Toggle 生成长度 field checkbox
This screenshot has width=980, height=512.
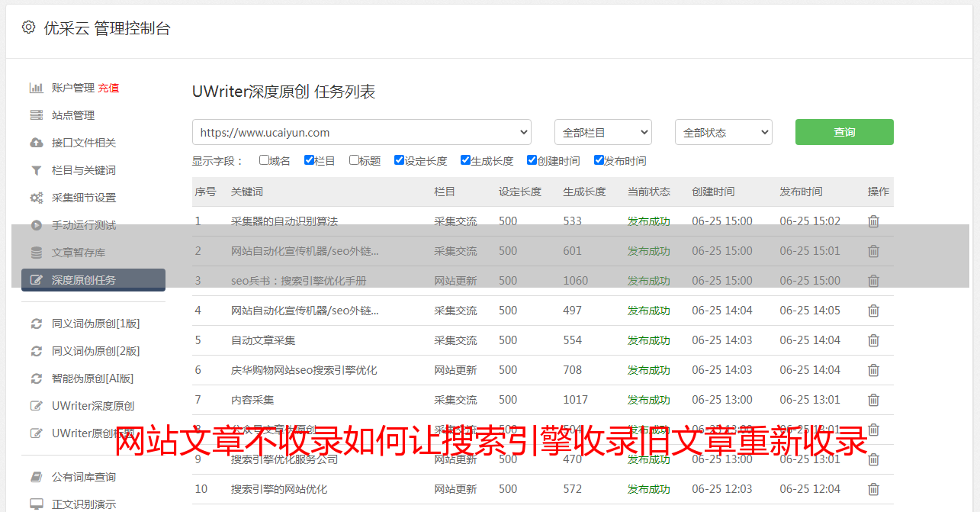pos(465,160)
